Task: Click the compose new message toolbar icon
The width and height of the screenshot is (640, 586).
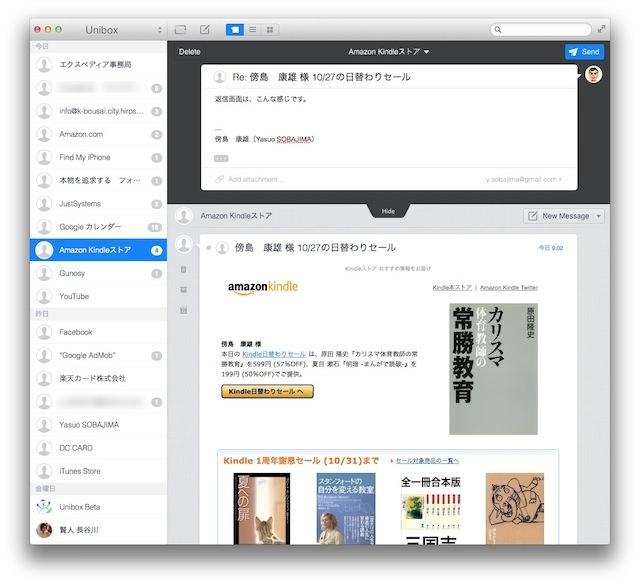Action: [205, 30]
